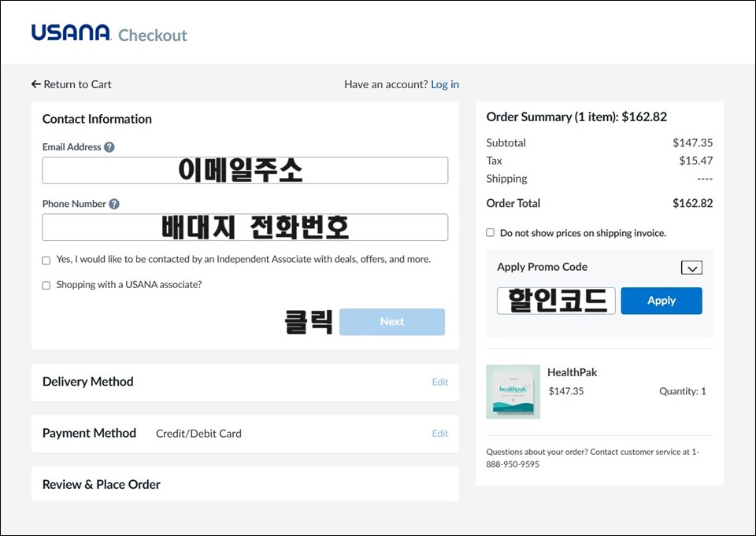The width and height of the screenshot is (756, 536).
Task: Click the Order Total amount $162.82
Action: click(x=692, y=203)
